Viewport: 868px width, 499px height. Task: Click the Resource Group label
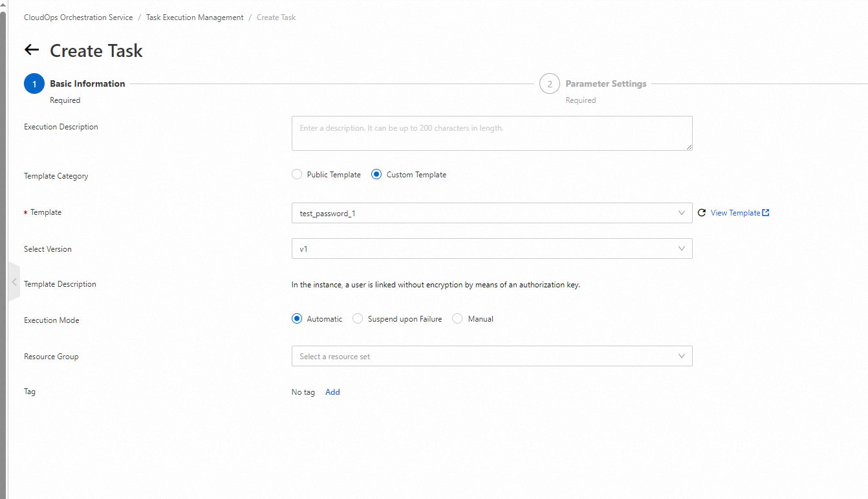click(x=51, y=357)
